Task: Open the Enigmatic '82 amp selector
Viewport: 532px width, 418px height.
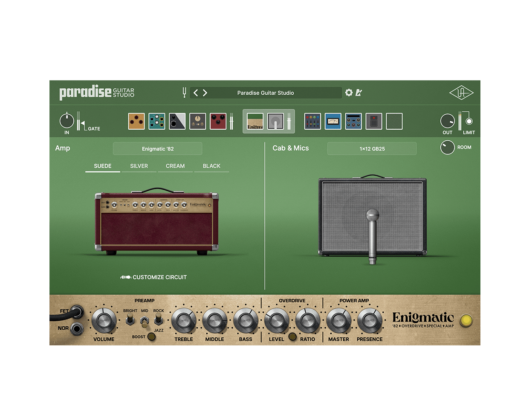Action: [x=157, y=148]
